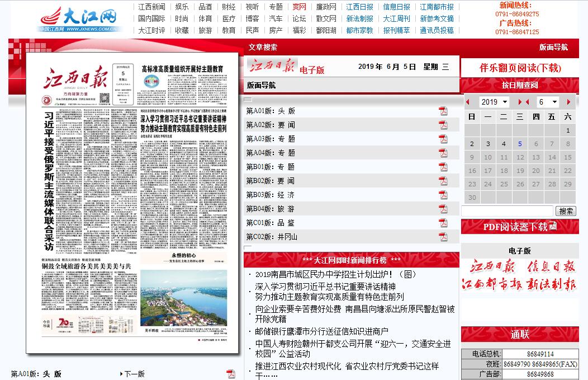Click the 大江网 logo
The image size is (588, 380).
(81, 20)
